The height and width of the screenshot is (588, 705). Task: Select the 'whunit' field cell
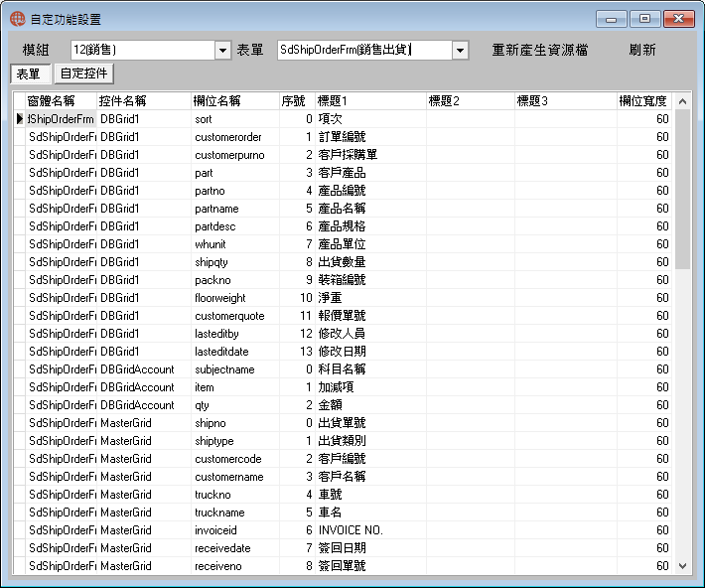235,243
